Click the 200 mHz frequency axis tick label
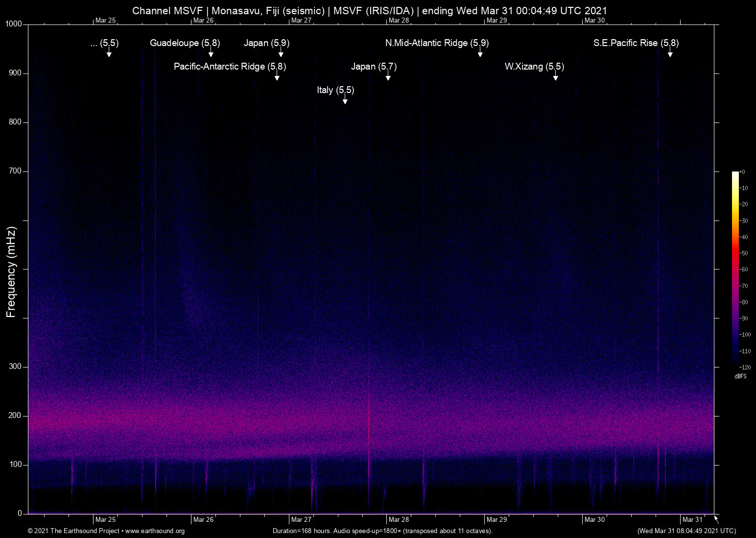This screenshot has height=538, width=756. (15, 416)
